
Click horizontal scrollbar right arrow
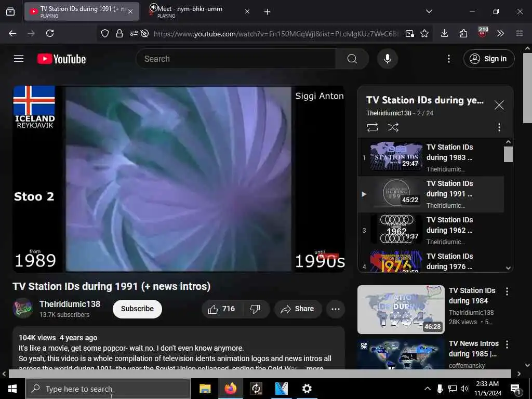coord(519,374)
